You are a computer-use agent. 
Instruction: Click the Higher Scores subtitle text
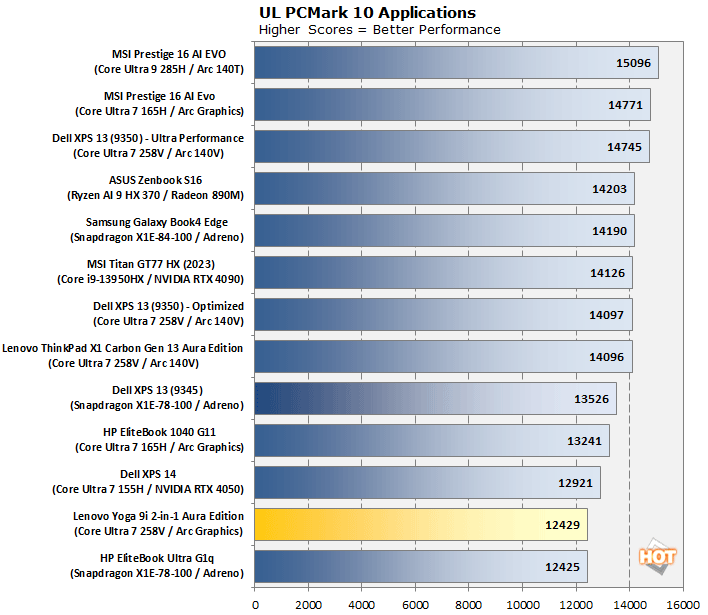[x=379, y=29]
